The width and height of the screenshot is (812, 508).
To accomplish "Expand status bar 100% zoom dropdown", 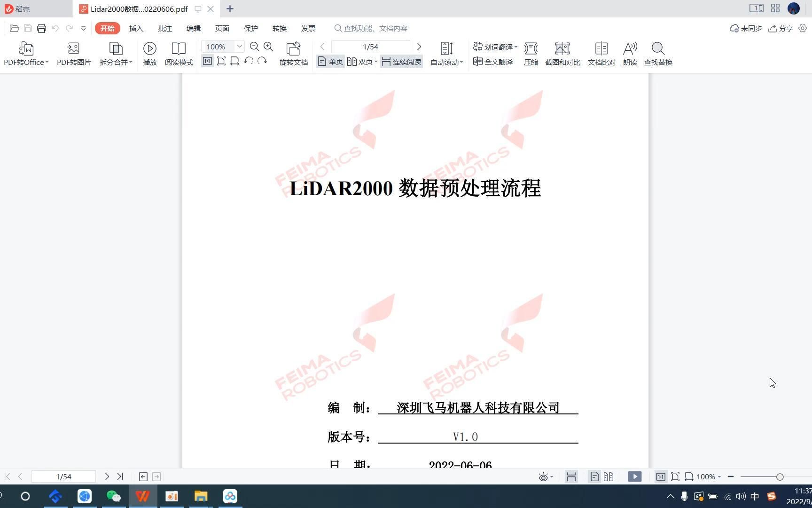I will tap(719, 477).
